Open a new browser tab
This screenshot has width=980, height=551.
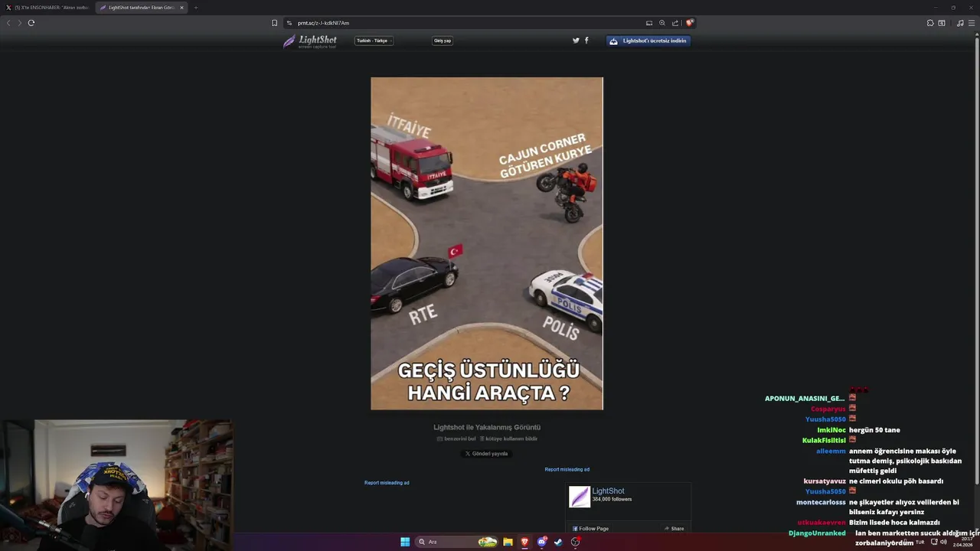pyautogui.click(x=195, y=8)
